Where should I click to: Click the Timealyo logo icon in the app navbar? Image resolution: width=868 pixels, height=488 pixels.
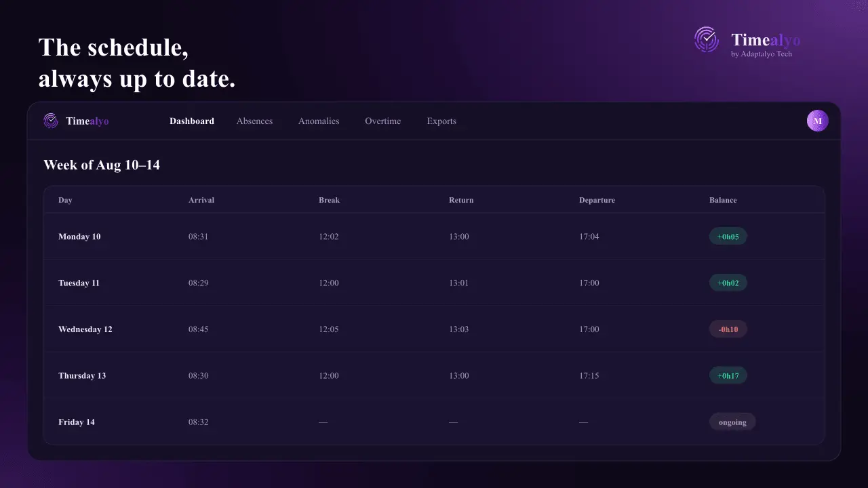point(51,121)
